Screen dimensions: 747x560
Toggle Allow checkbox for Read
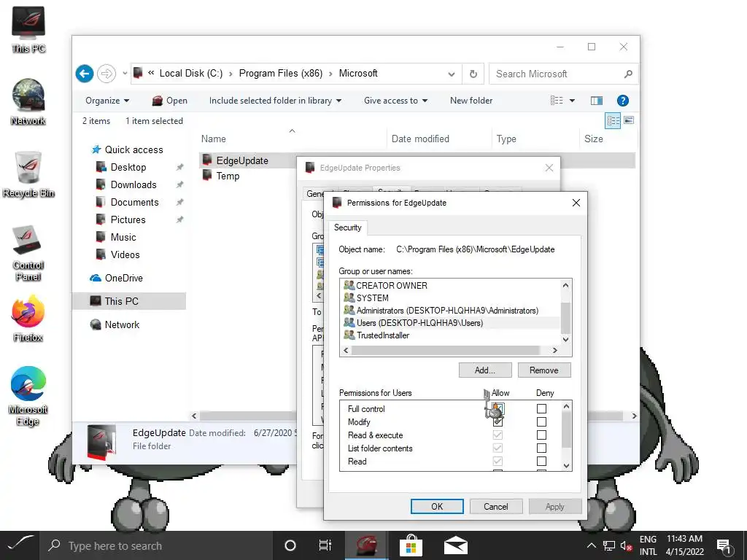click(498, 461)
